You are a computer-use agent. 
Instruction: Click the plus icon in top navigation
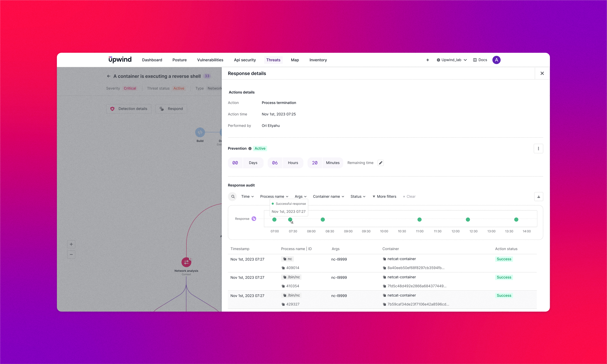tap(428, 60)
